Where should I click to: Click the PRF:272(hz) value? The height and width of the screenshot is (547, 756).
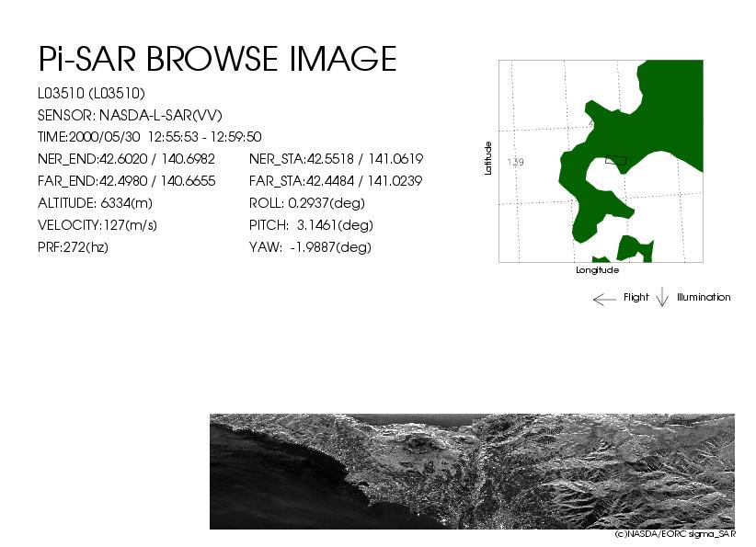coord(73,247)
